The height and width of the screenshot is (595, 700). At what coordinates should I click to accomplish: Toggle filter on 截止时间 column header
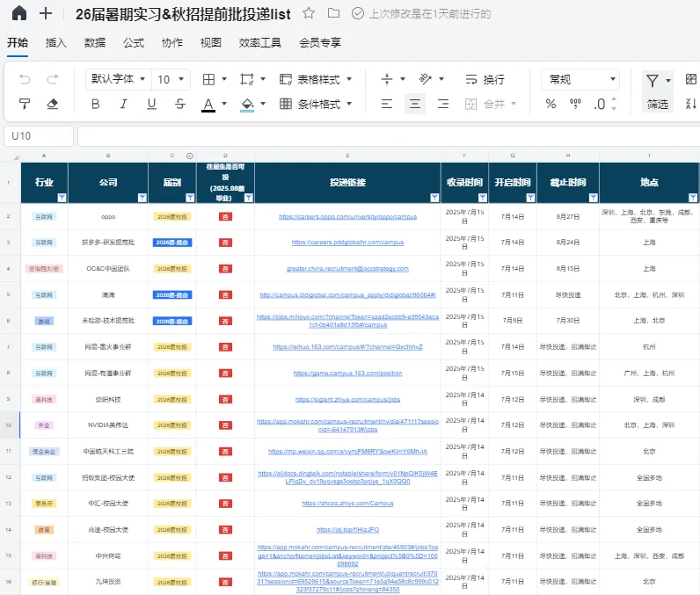tap(594, 198)
